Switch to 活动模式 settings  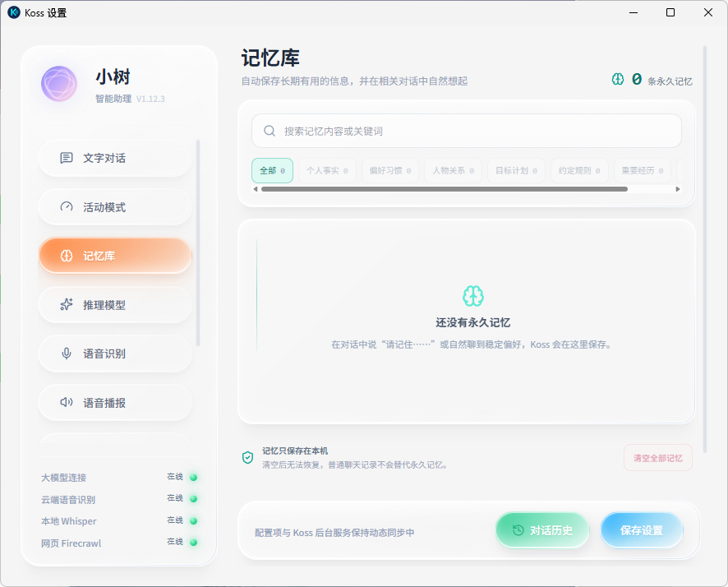tap(115, 207)
